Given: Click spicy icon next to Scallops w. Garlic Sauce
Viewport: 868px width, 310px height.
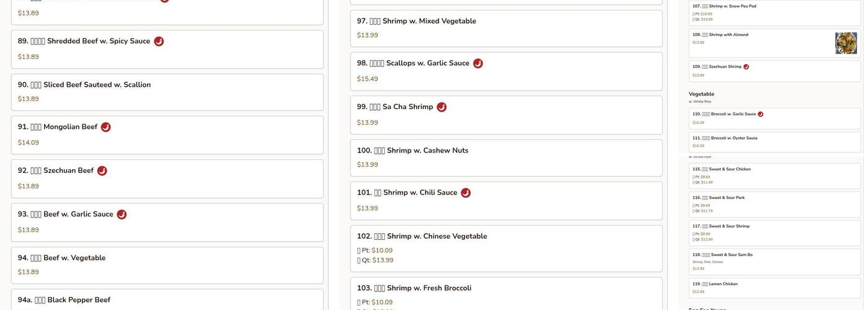Looking at the screenshot, I should tap(478, 63).
